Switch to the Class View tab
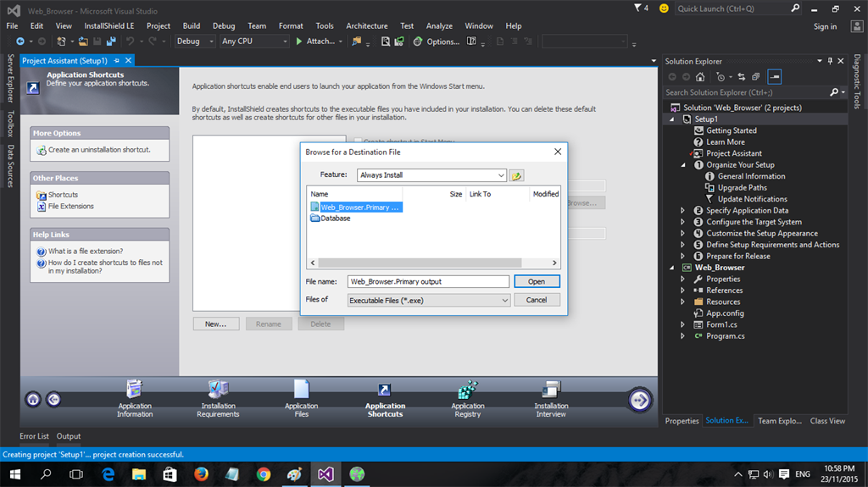The image size is (868, 487). (x=827, y=421)
